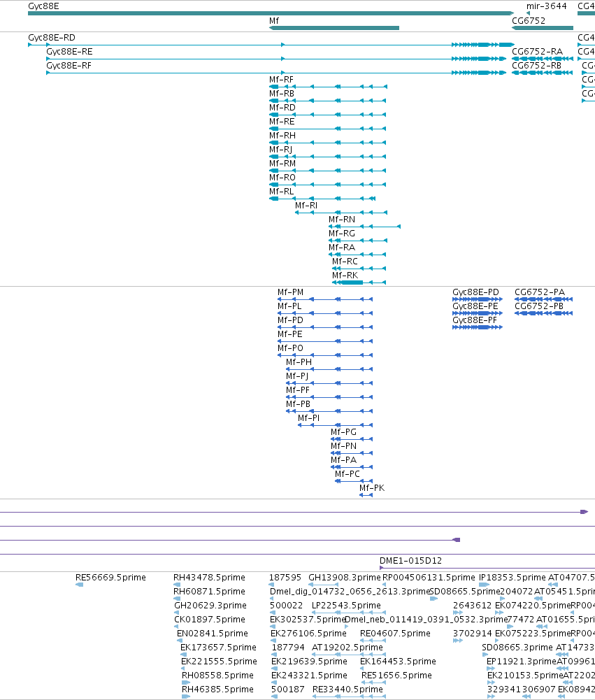Select the Mf-RE transcript
Image resolution: width=595 pixels, height=700 pixels.
point(328,129)
